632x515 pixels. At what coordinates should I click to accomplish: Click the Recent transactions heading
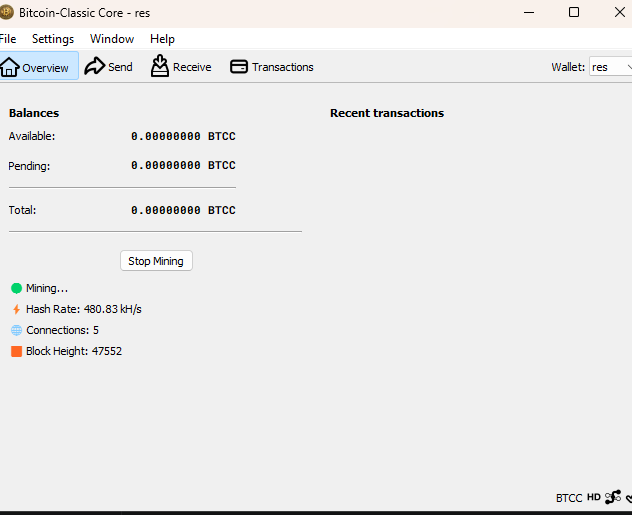387,113
